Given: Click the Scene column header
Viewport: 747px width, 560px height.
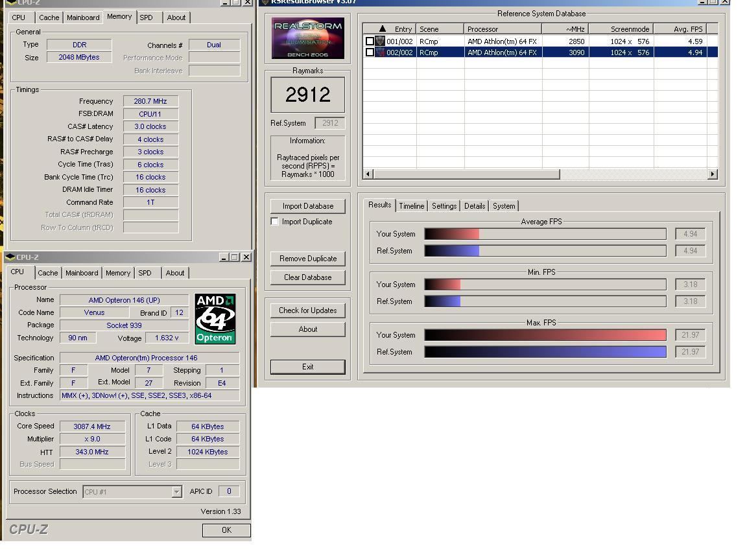Looking at the screenshot, I should [440, 29].
